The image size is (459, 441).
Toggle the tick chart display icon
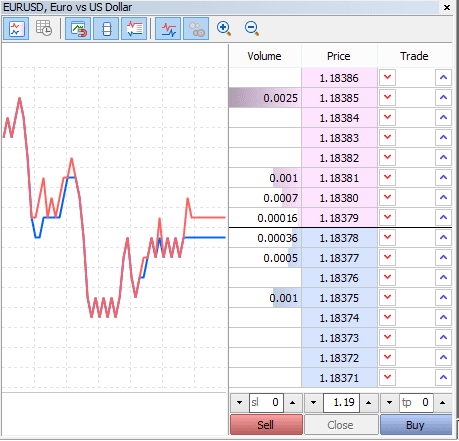[x=16, y=29]
